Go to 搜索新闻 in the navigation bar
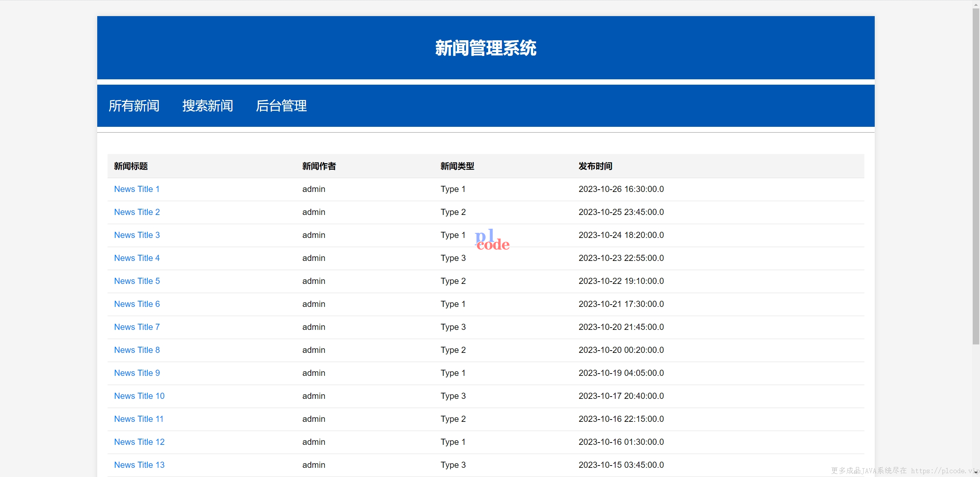Screen dimensions: 980x477 207,106
